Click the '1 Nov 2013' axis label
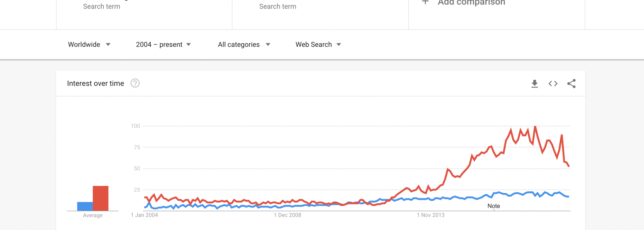This screenshot has width=644, height=230. tap(431, 215)
